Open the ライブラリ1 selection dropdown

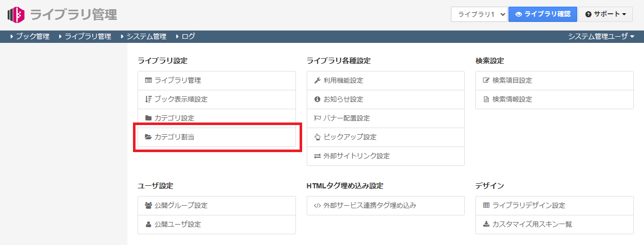point(478,14)
